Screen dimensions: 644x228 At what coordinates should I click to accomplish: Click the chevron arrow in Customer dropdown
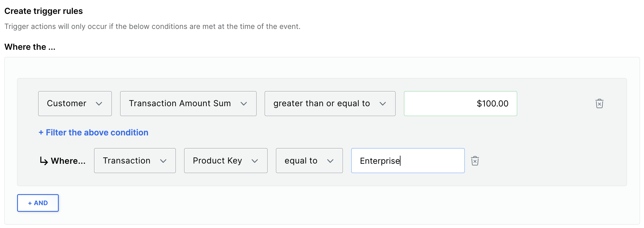[x=99, y=104]
